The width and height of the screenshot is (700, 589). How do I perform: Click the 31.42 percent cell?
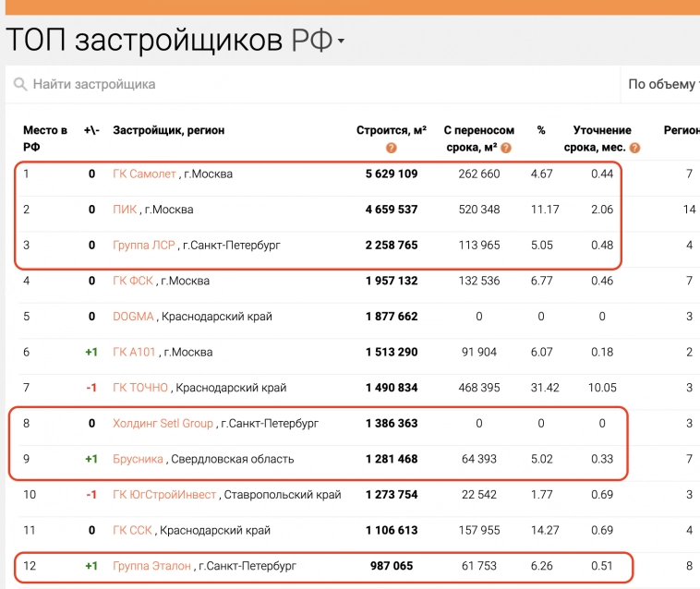545,388
